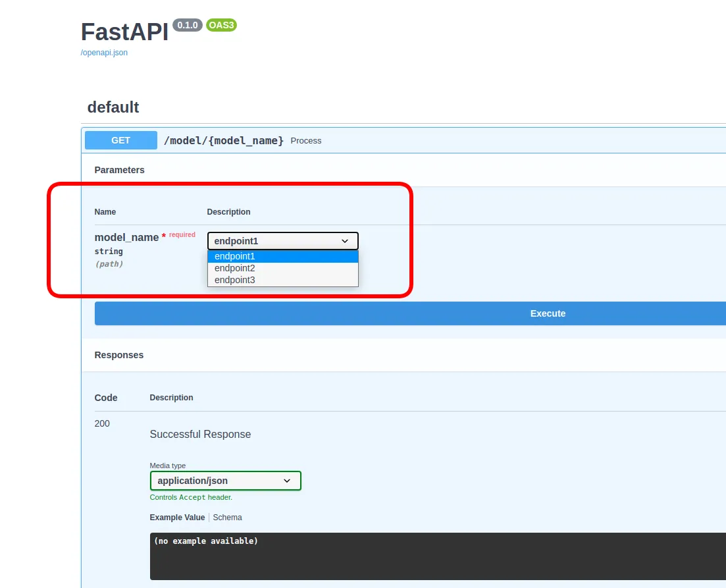Open the /openapi.json link

coord(104,53)
